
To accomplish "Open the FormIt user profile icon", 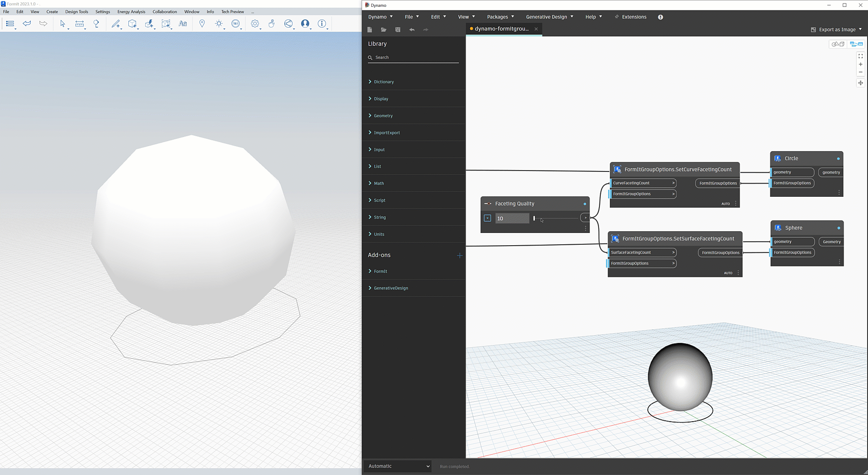I will tap(305, 24).
